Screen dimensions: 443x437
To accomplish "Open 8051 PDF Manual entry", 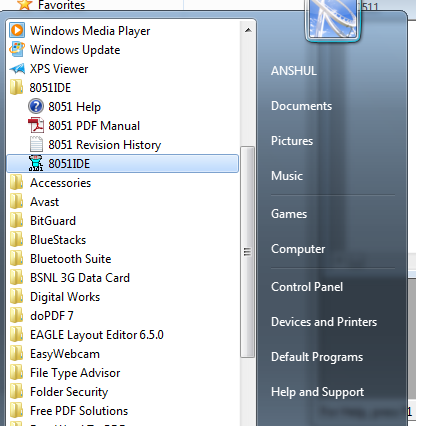I will tap(94, 126).
